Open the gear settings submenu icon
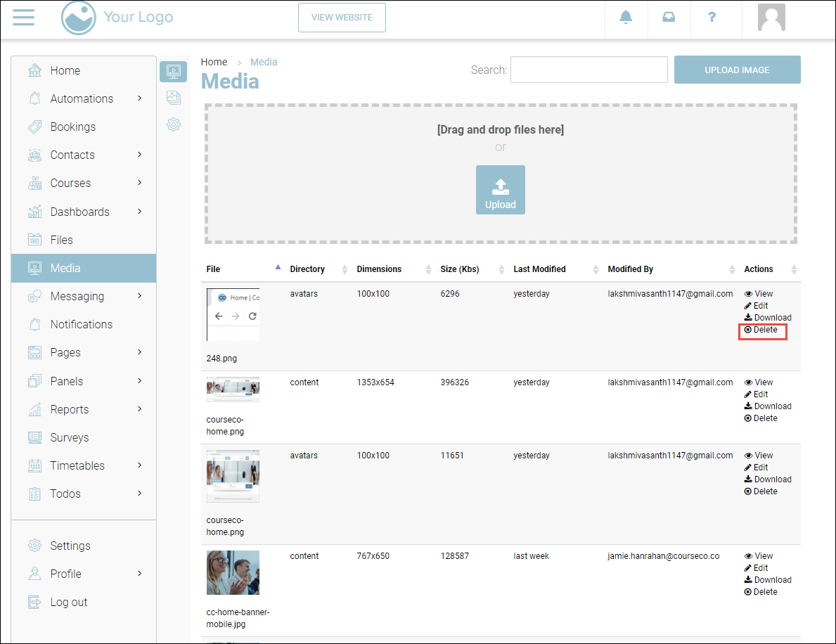Viewport: 836px width, 644px height. point(173,124)
